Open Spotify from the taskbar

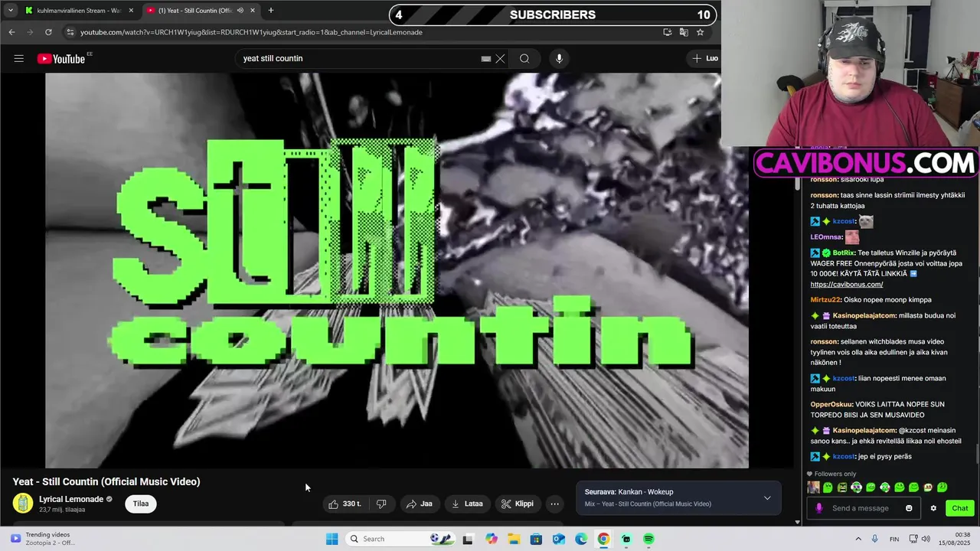[648, 539]
